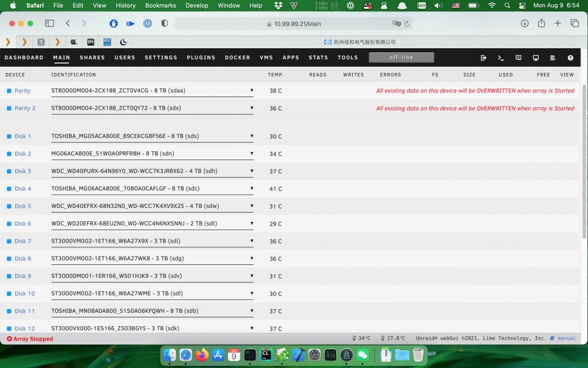
Task: Open the Unraid terminal icon
Action: 500,58
